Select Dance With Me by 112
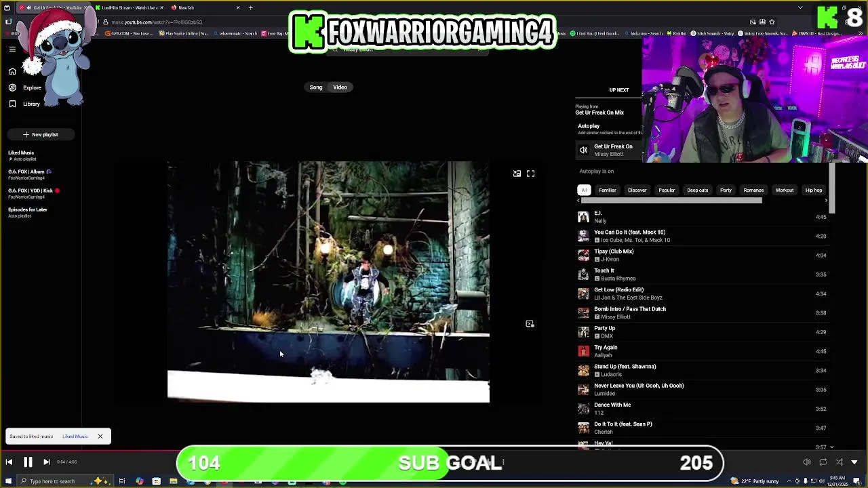The width and height of the screenshot is (868, 488). pos(701,409)
